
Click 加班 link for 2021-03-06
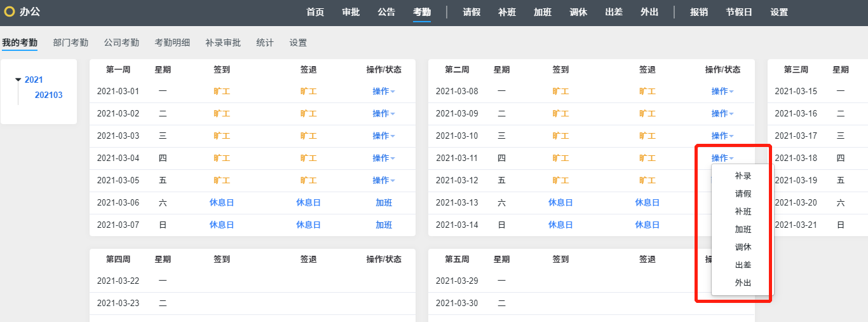[384, 202]
